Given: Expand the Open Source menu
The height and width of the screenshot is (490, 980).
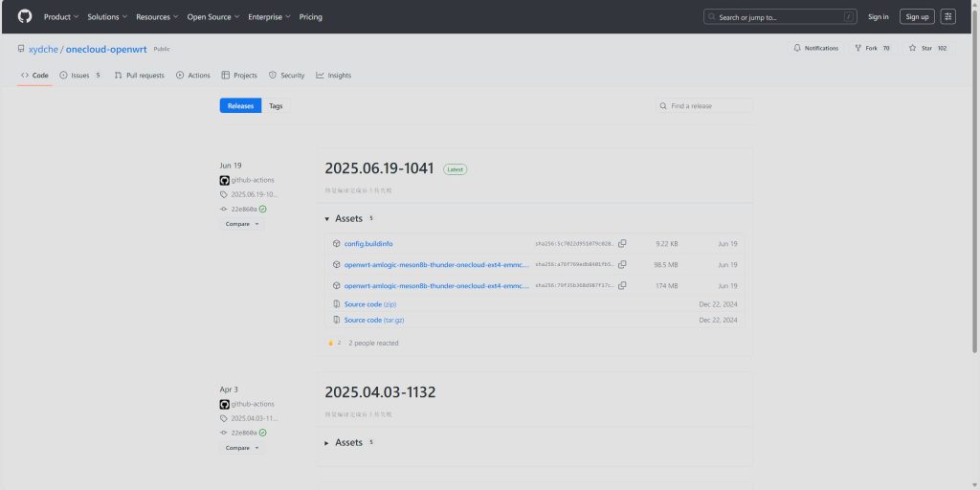Looking at the screenshot, I should pos(213,17).
